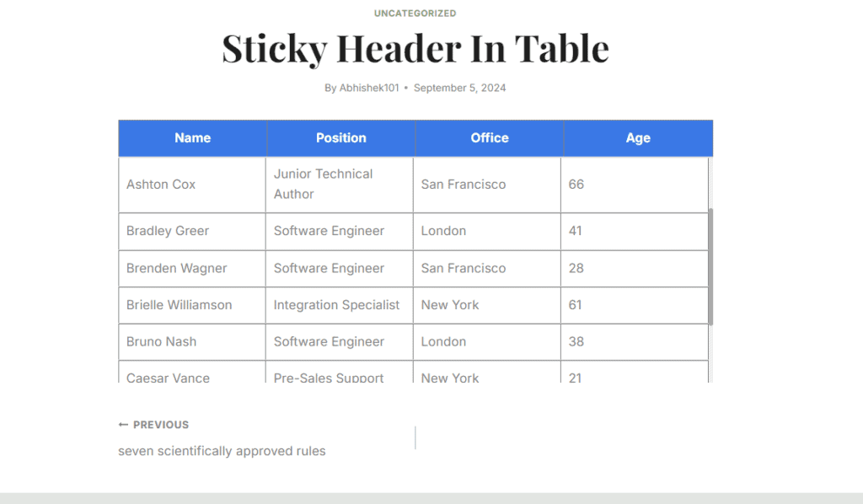
Task: Select the age 41 cell
Action: (635, 232)
